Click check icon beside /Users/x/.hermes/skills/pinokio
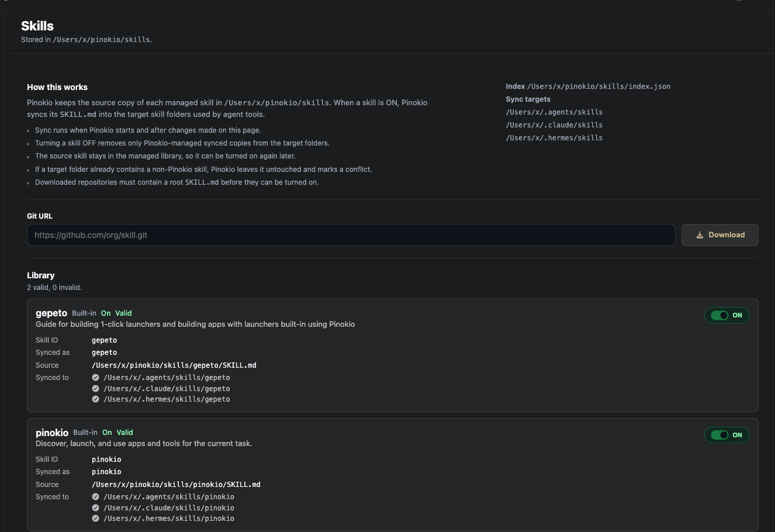Screen dimensions: 775x532 [x=95, y=519]
